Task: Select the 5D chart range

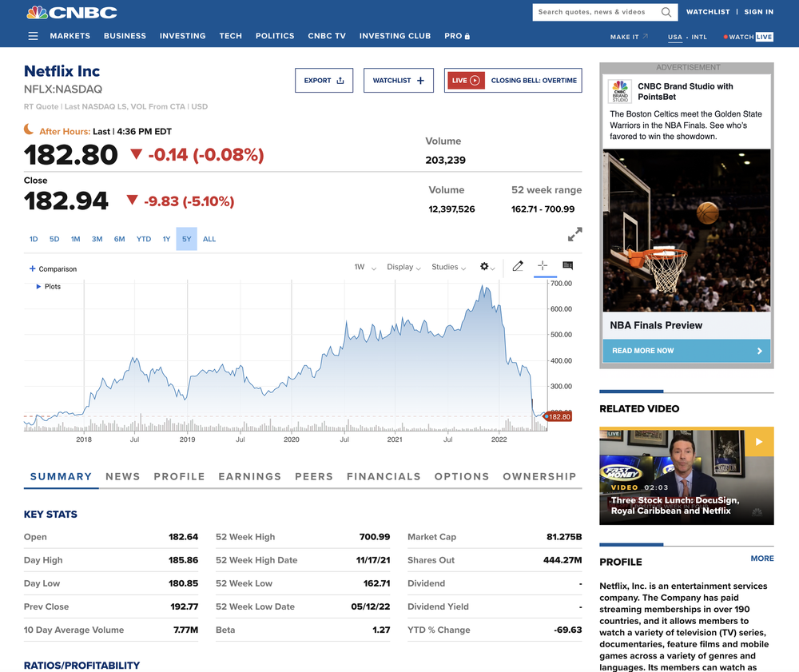Action: (x=54, y=239)
